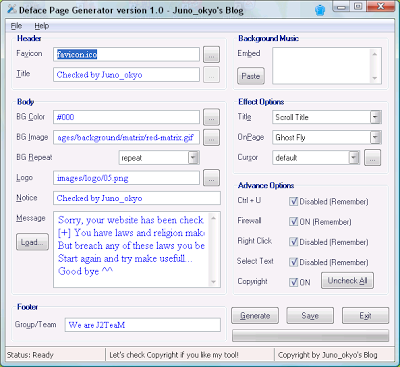The height and width of the screenshot is (367, 400).
Task: Click "Let's check Copyright" status bar text
Action: [x=174, y=355]
